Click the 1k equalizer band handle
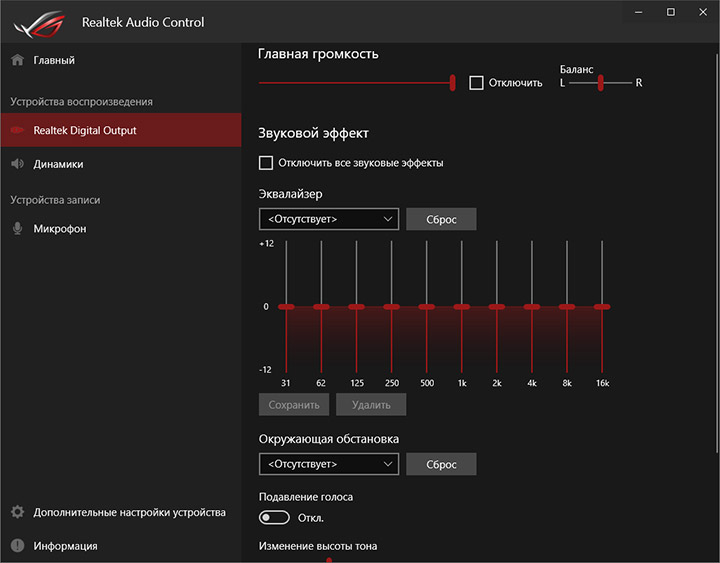 [x=462, y=307]
